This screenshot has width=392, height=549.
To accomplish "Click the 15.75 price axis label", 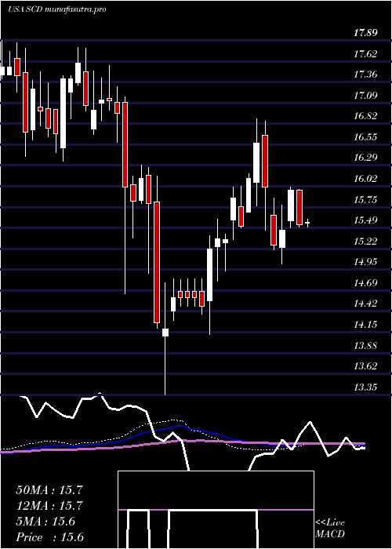I will 365,199.
